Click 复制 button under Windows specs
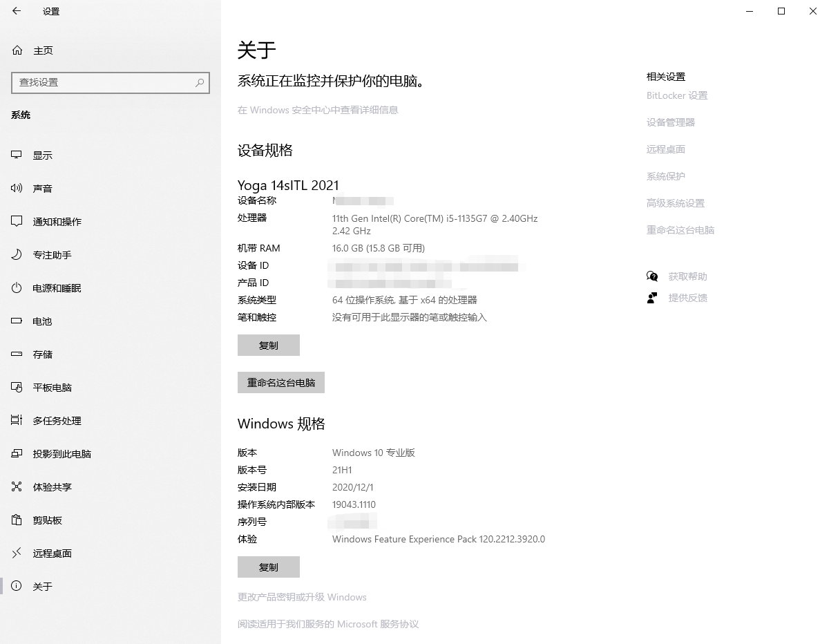Image resolution: width=829 pixels, height=644 pixels. [x=269, y=567]
